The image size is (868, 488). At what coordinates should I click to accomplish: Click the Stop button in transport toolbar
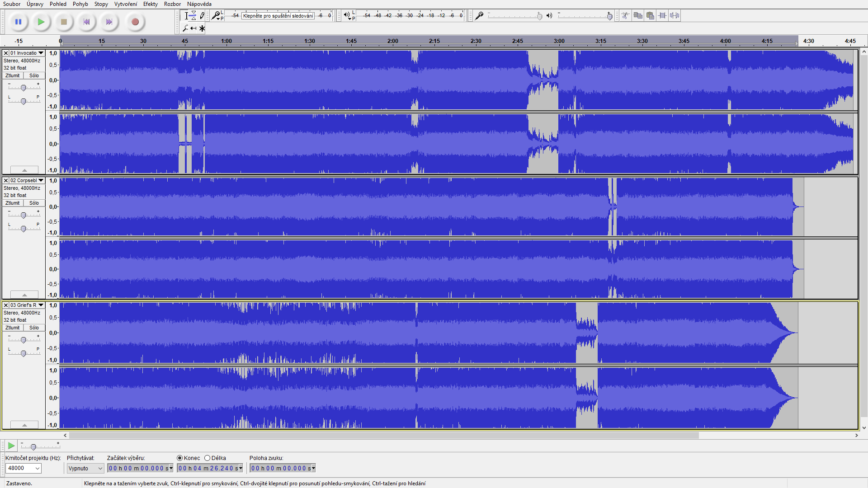pos(64,22)
